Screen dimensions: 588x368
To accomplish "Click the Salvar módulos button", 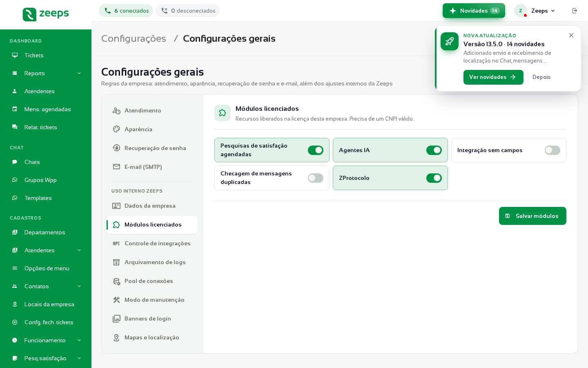I will [532, 216].
